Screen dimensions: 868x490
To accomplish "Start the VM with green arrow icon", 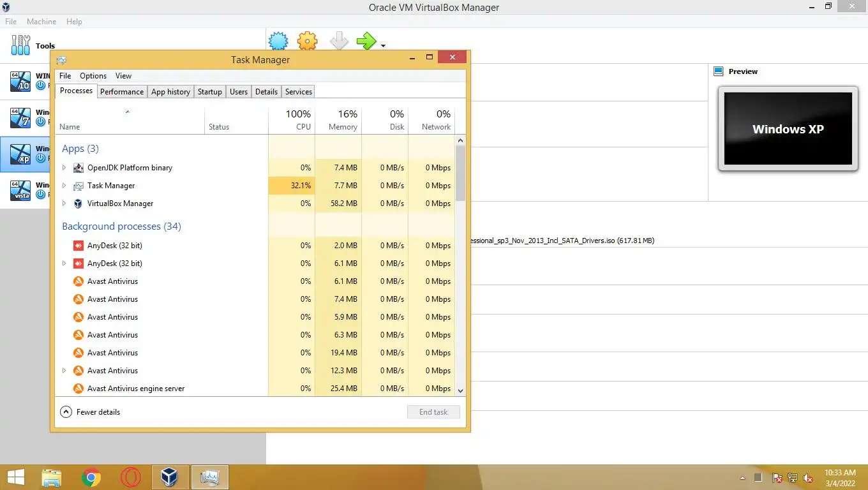I will (366, 41).
